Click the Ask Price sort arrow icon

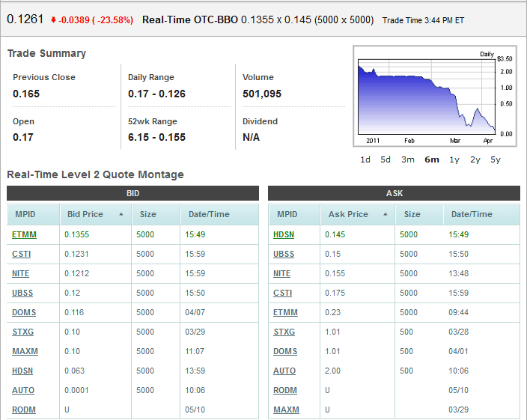385,214
